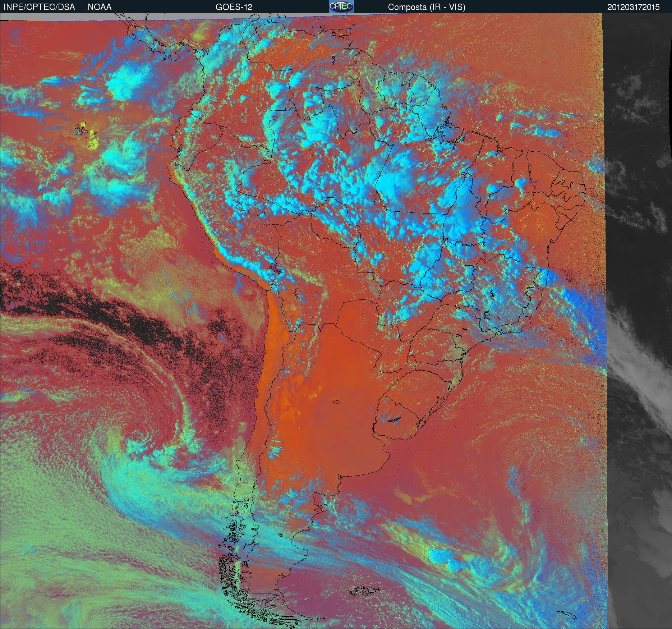Click the Composta (IR - VIS) title
Screen dimensions: 672x629
pos(427,7)
